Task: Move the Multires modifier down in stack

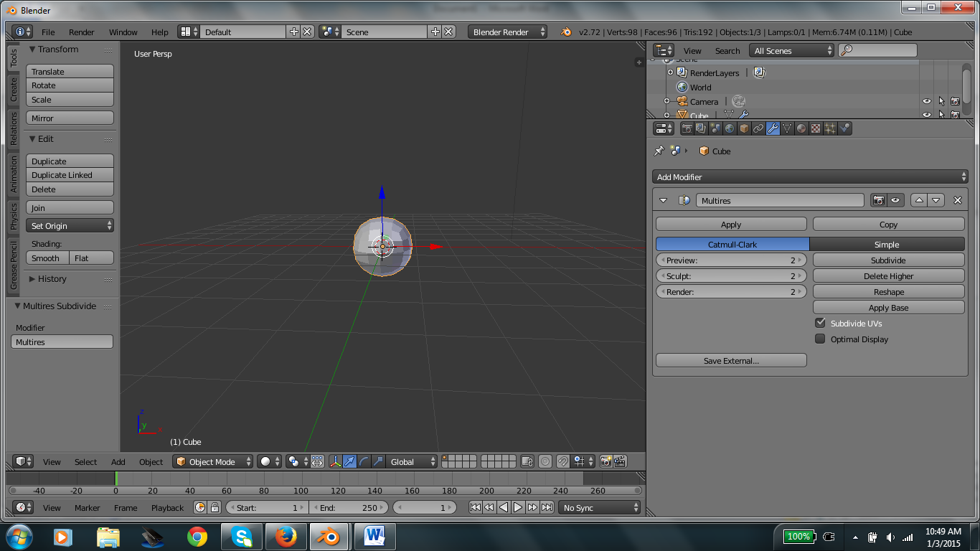Action: point(936,201)
